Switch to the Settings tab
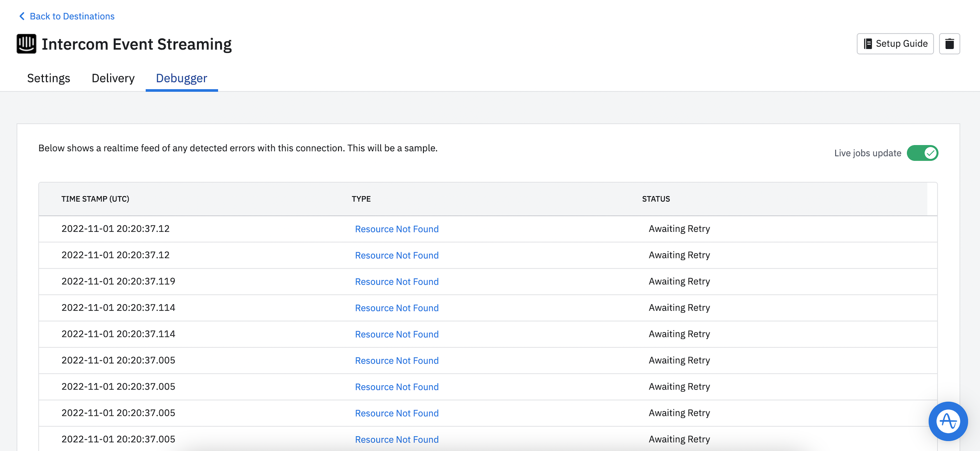980x451 pixels. coord(49,78)
